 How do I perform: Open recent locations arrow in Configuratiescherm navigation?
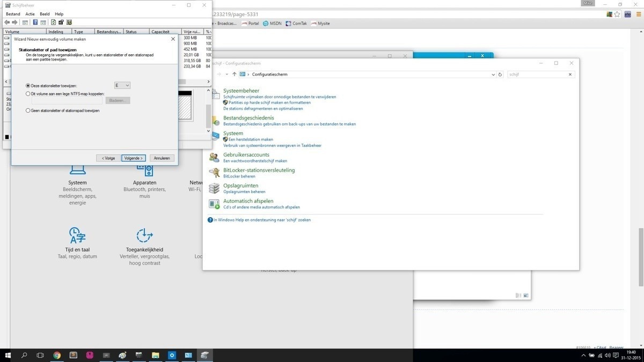coord(227,75)
